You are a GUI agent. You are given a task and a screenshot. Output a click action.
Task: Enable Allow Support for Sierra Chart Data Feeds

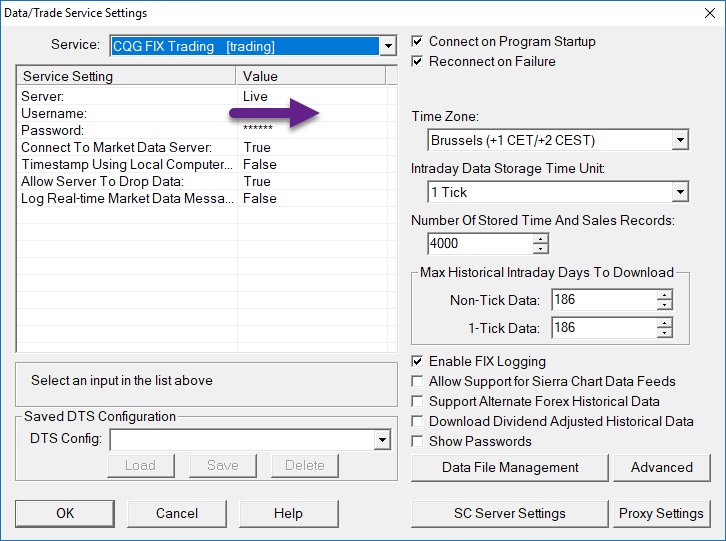pos(417,381)
